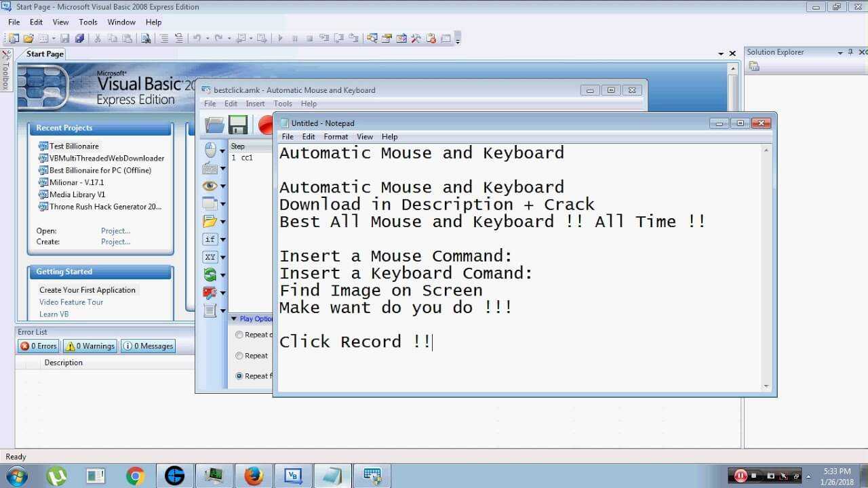Select the selected 'Repeat f...' radio button
868x488 pixels.
[239, 376]
